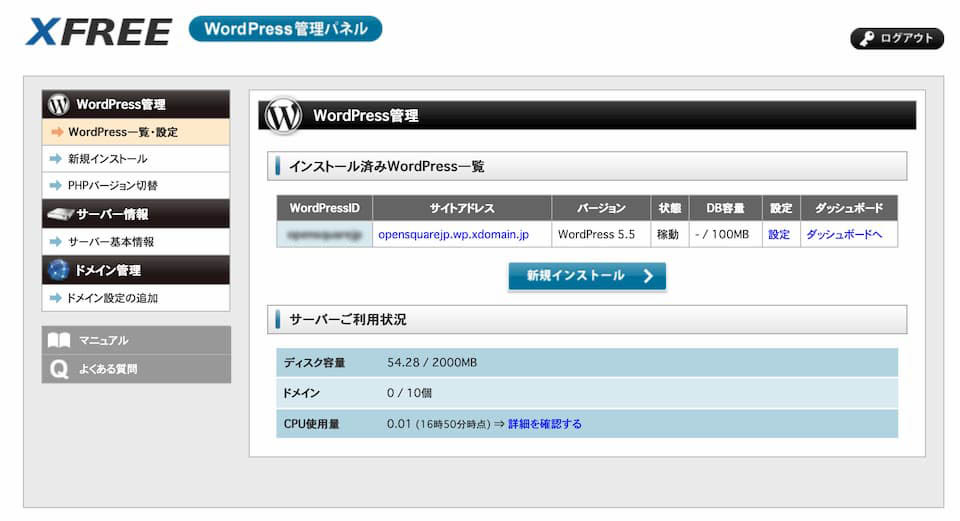The height and width of the screenshot is (521, 960).
Task: Click the key icon on logout button
Action: tap(866, 39)
